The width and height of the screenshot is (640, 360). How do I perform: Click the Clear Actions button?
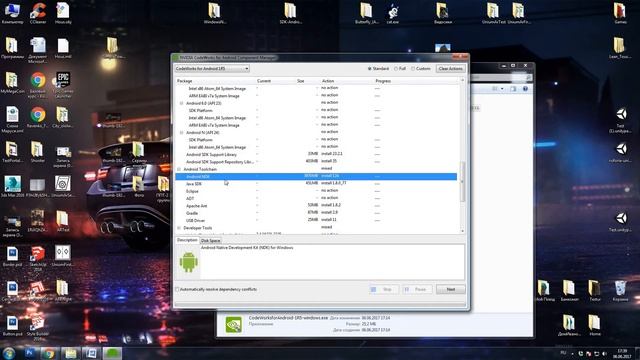[450, 69]
